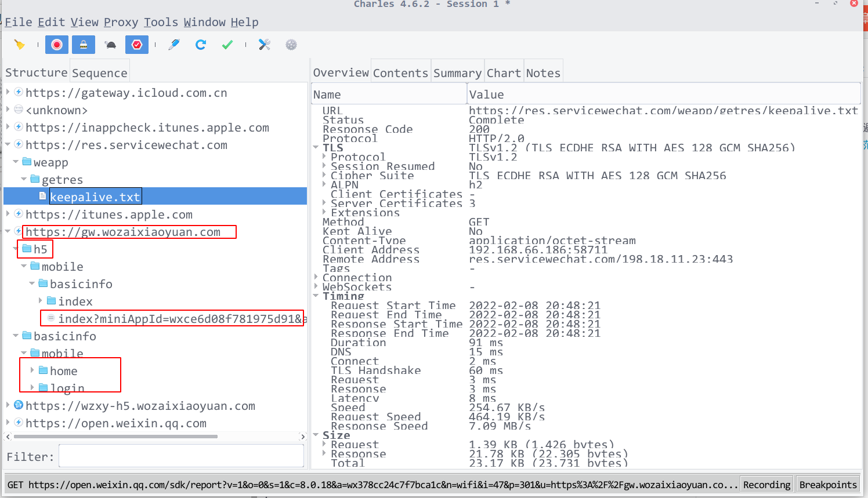Select keepalive.txt in the tree
This screenshot has height=498, width=868.
95,197
